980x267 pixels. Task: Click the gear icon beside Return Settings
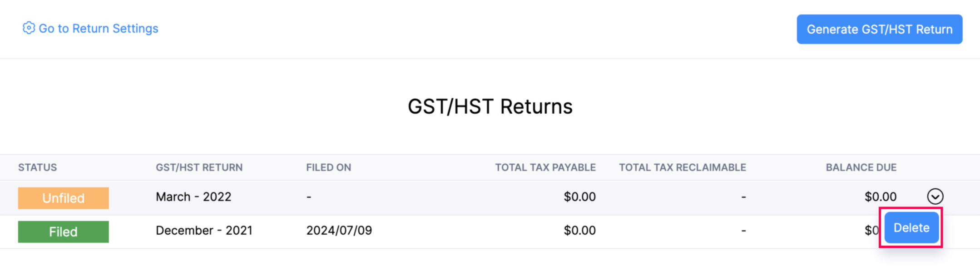[29, 29]
